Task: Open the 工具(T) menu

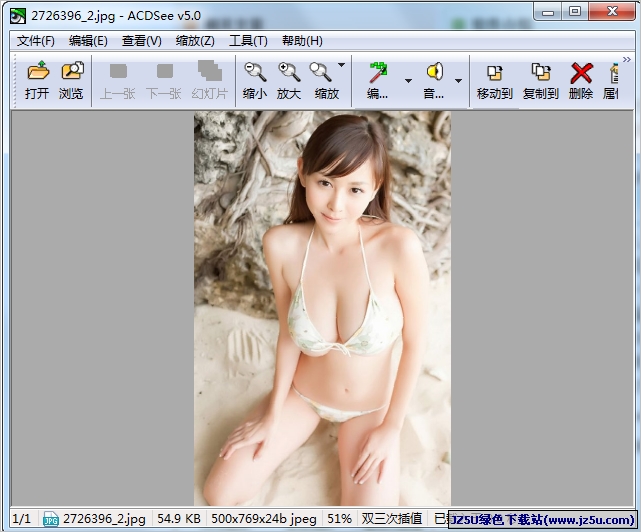Action: tap(248, 41)
